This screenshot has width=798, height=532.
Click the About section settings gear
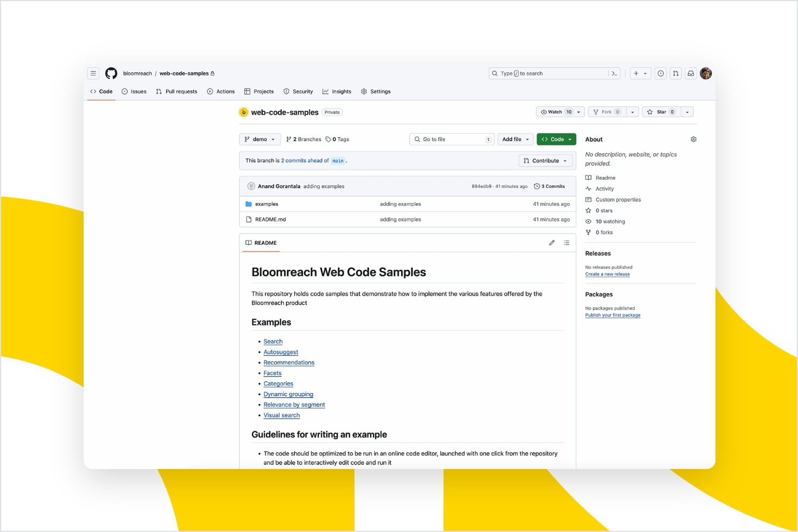(x=693, y=139)
